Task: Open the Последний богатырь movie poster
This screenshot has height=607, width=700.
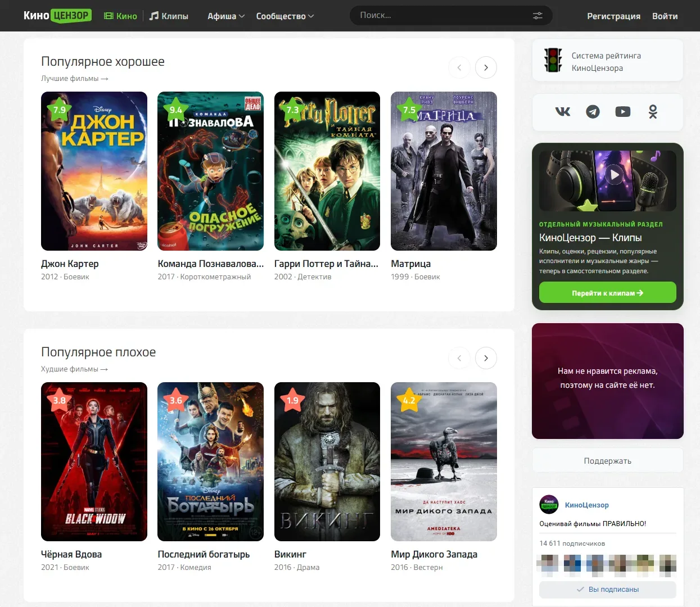Action: point(211,461)
